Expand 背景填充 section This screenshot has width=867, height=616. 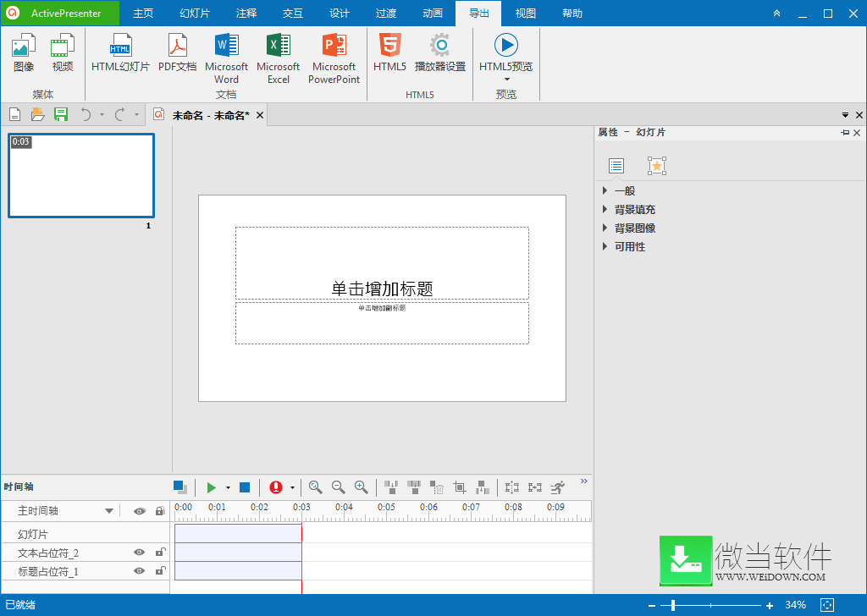(605, 209)
